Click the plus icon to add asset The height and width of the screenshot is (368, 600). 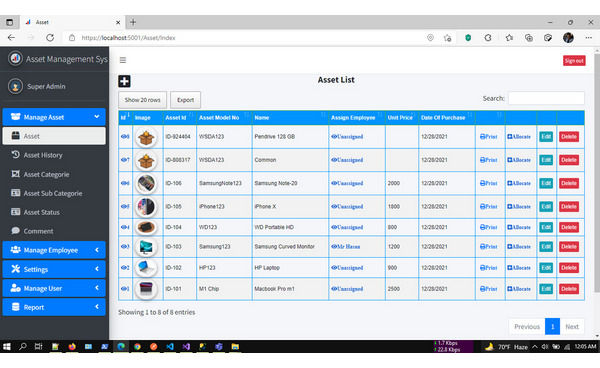(x=124, y=81)
